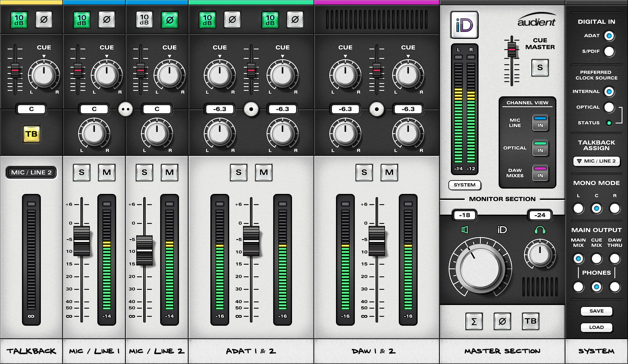Screen dimensions: 628x364
Task: Disable phase invert on Mic/Line 2 channel
Action: tap(170, 20)
